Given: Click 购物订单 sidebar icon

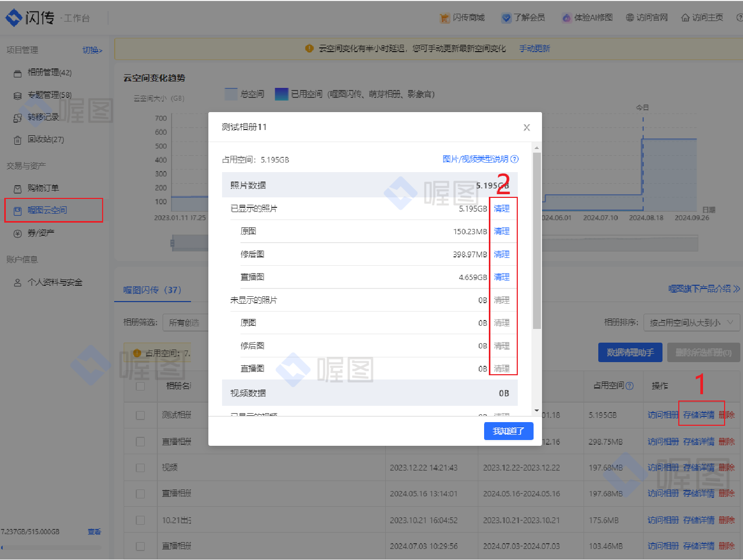Looking at the screenshot, I should 17,188.
